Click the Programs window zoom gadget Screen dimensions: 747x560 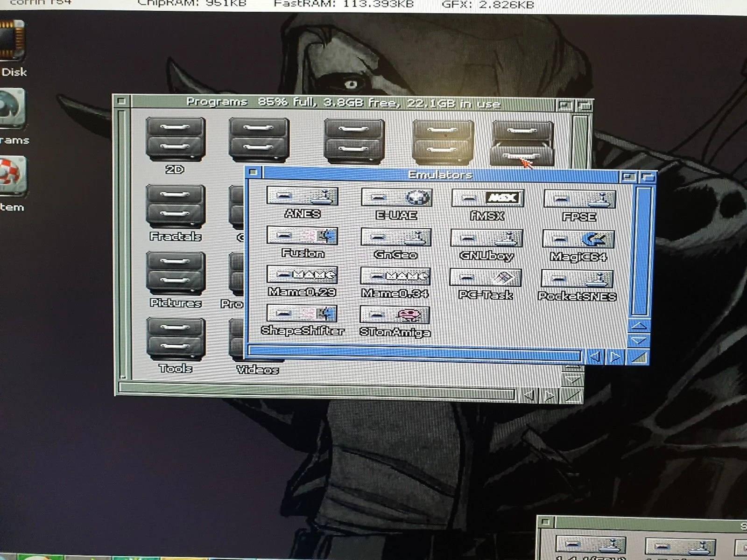point(565,106)
